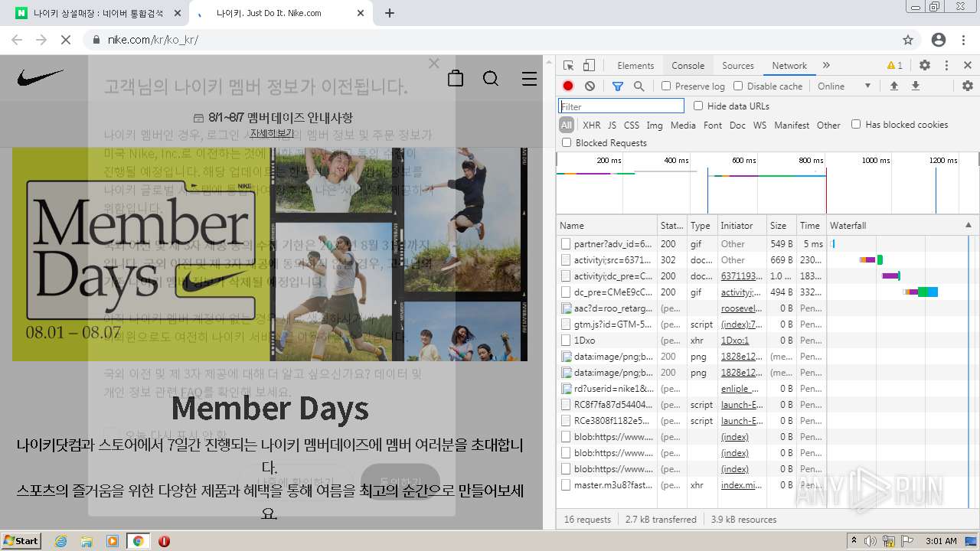Check Hide data URLs
Viewport: 980px width, 551px height.
pos(698,106)
